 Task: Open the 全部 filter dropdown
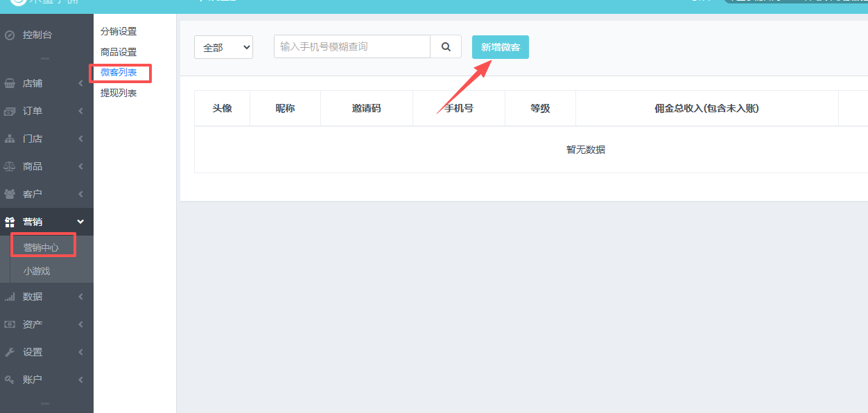[x=223, y=47]
